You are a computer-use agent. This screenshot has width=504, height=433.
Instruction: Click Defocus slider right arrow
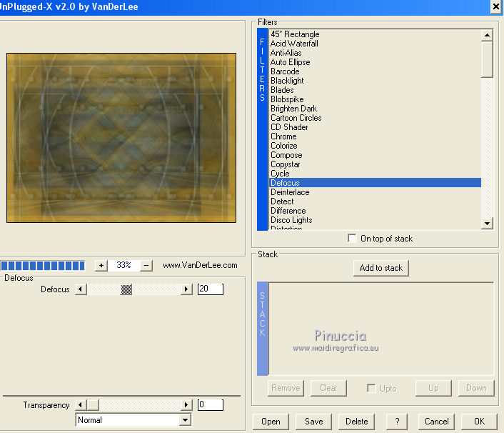pyautogui.click(x=187, y=289)
